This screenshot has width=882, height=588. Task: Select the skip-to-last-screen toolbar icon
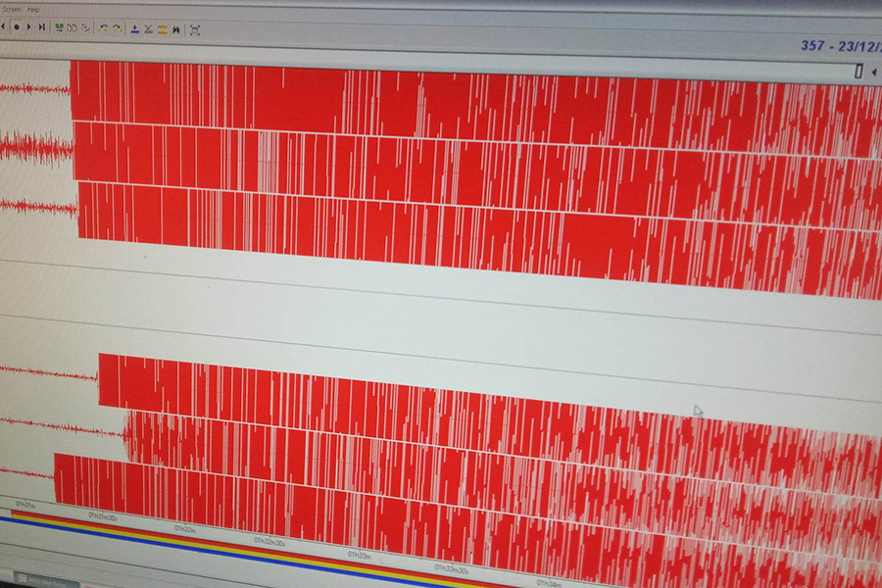[41, 28]
